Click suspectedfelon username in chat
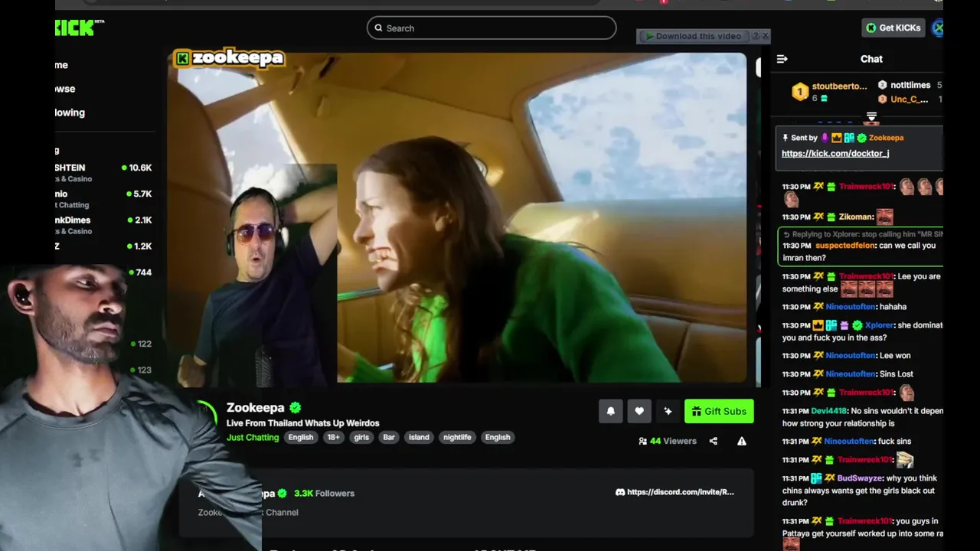This screenshot has width=980, height=551. [x=845, y=246]
